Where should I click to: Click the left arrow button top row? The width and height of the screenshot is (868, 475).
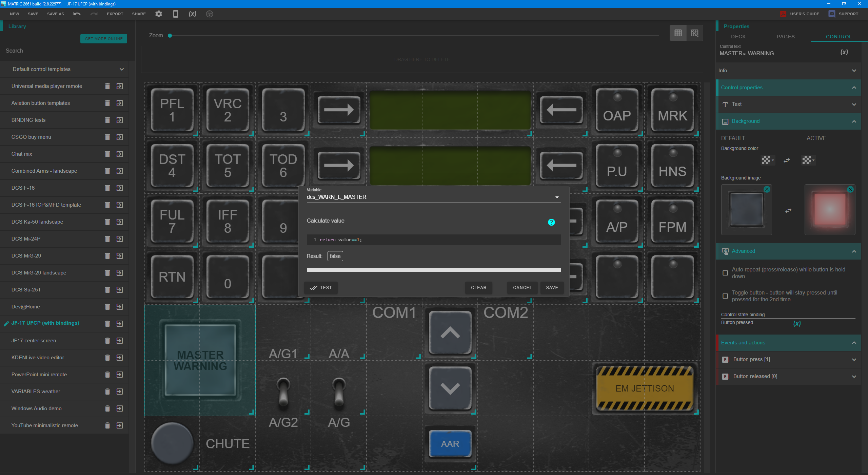click(x=561, y=110)
